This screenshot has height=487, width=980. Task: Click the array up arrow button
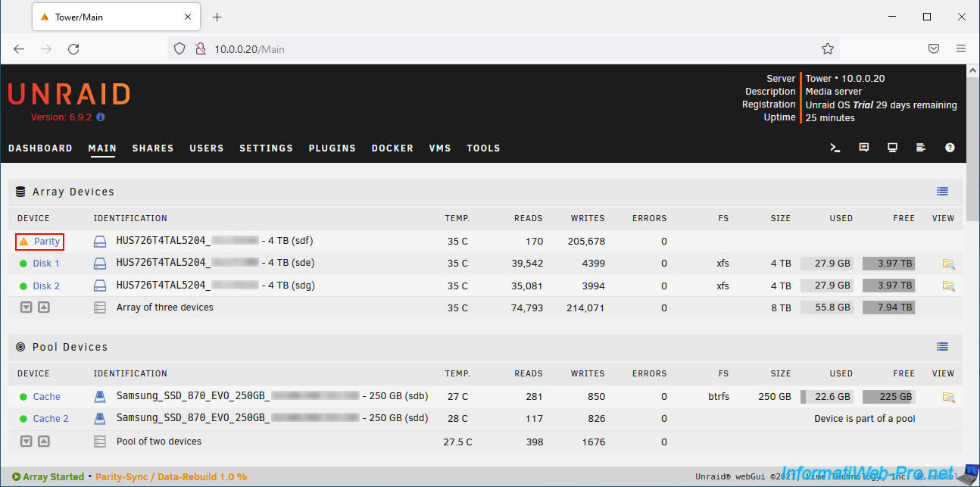[43, 307]
